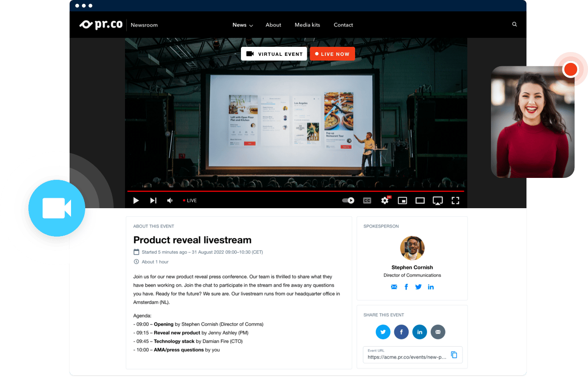Copy the event URL
The width and height of the screenshot is (588, 379).
454,354
